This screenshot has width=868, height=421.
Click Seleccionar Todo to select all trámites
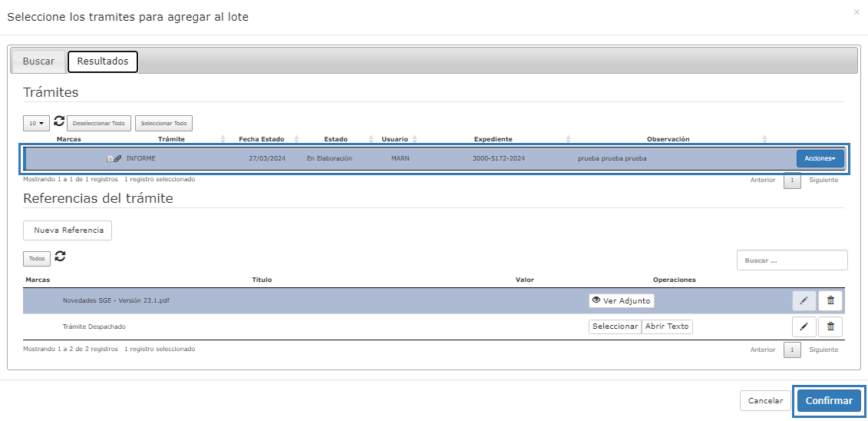pyautogui.click(x=163, y=123)
